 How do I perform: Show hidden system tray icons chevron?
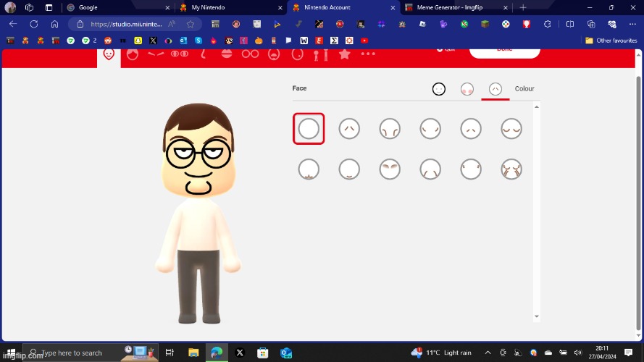pyautogui.click(x=488, y=353)
